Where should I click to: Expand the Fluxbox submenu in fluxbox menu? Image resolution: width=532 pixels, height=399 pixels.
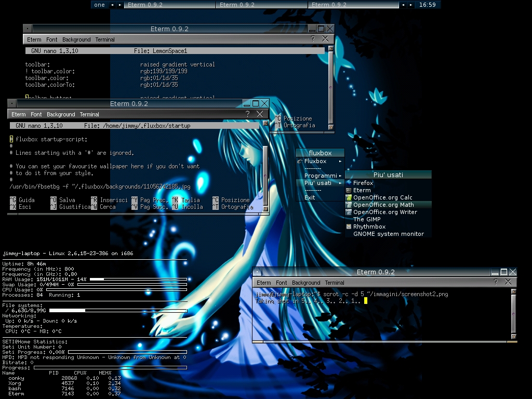[x=320, y=162]
